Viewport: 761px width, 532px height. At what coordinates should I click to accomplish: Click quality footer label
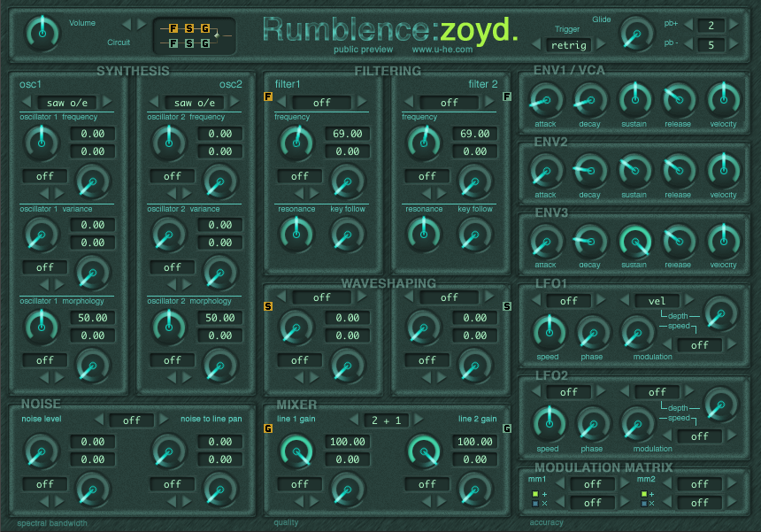tap(286, 523)
